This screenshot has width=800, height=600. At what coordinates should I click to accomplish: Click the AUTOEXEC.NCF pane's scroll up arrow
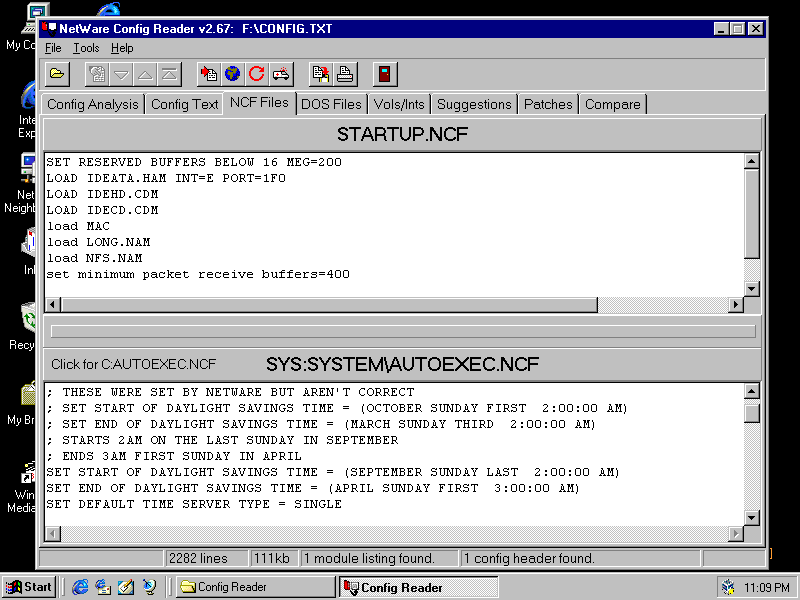[752, 391]
